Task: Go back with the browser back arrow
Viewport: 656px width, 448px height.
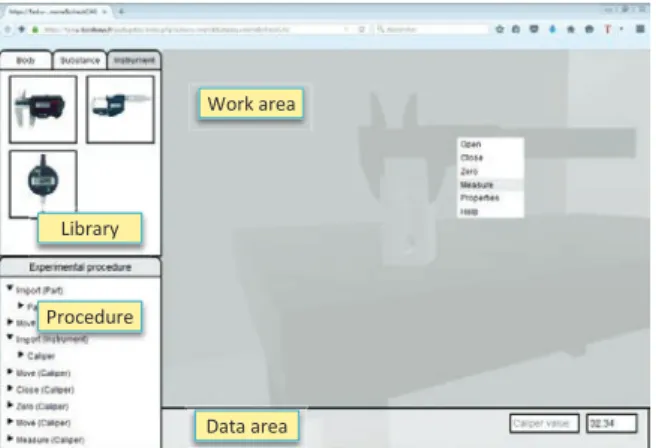Action: pyautogui.click(x=8, y=29)
